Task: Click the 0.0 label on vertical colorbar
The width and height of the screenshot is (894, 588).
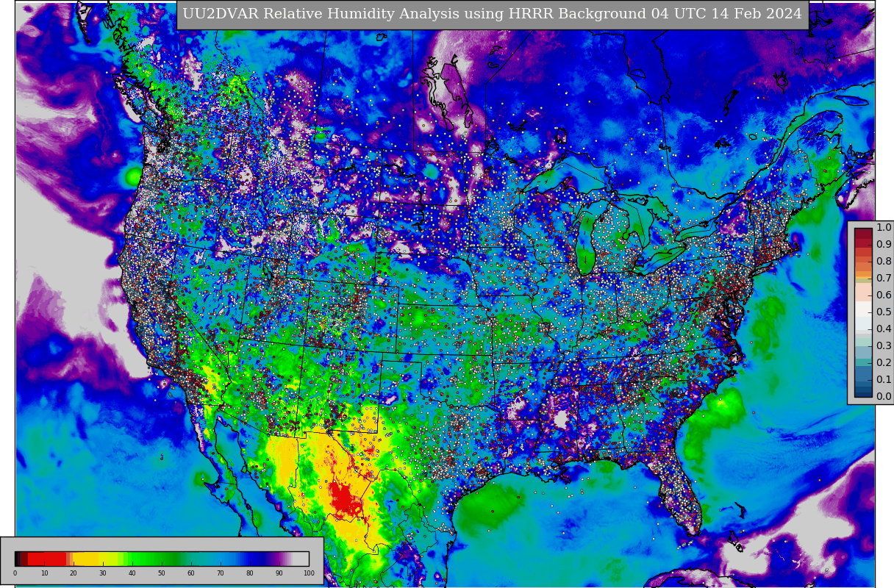Action: (884, 396)
